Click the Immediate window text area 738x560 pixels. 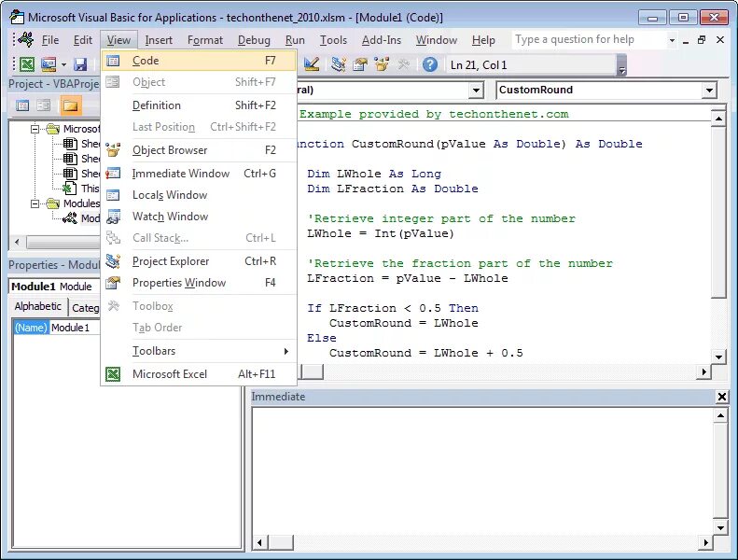tap(482, 471)
